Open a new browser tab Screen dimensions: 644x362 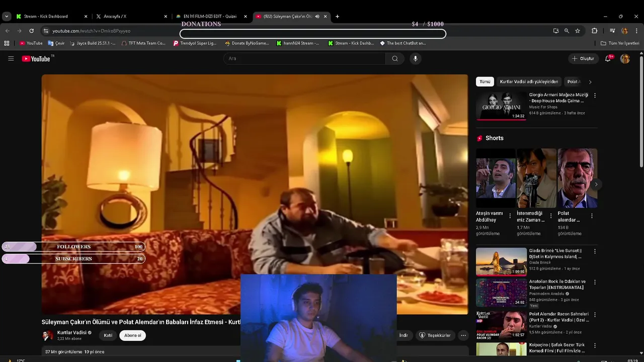(x=337, y=17)
